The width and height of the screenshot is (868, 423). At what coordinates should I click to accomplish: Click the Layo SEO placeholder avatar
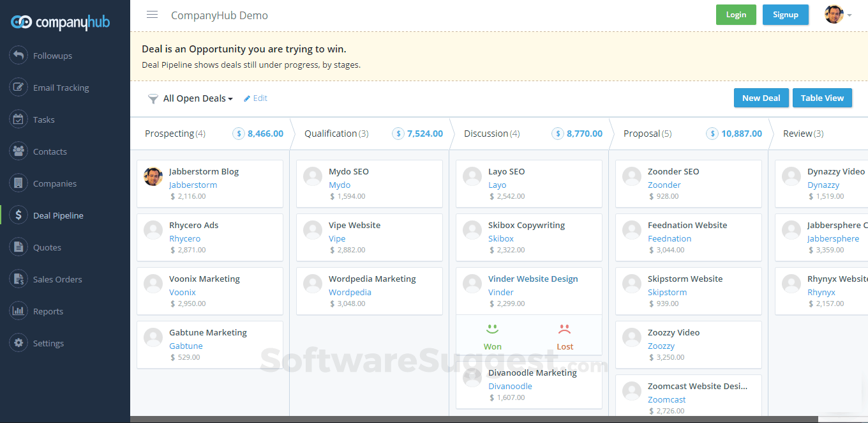472,176
